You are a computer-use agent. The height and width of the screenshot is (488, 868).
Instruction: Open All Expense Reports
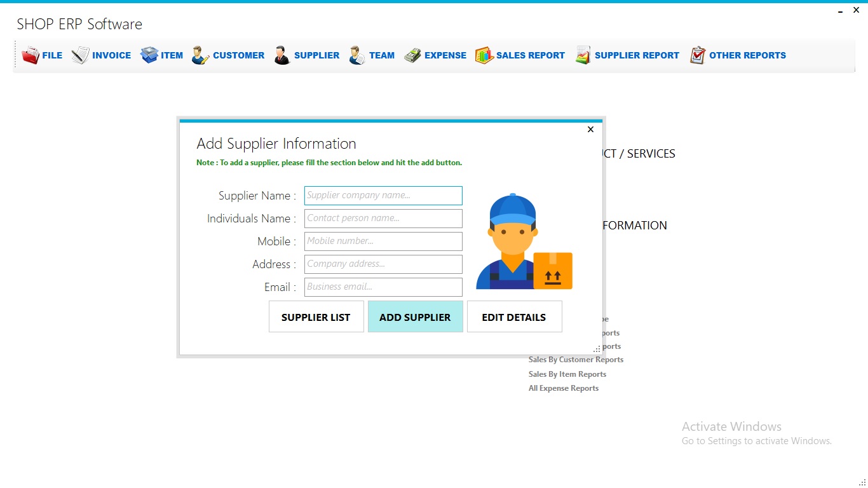click(x=563, y=388)
